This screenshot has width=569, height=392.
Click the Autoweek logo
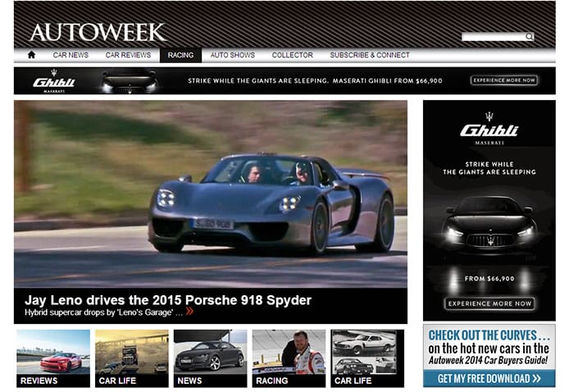tap(98, 32)
